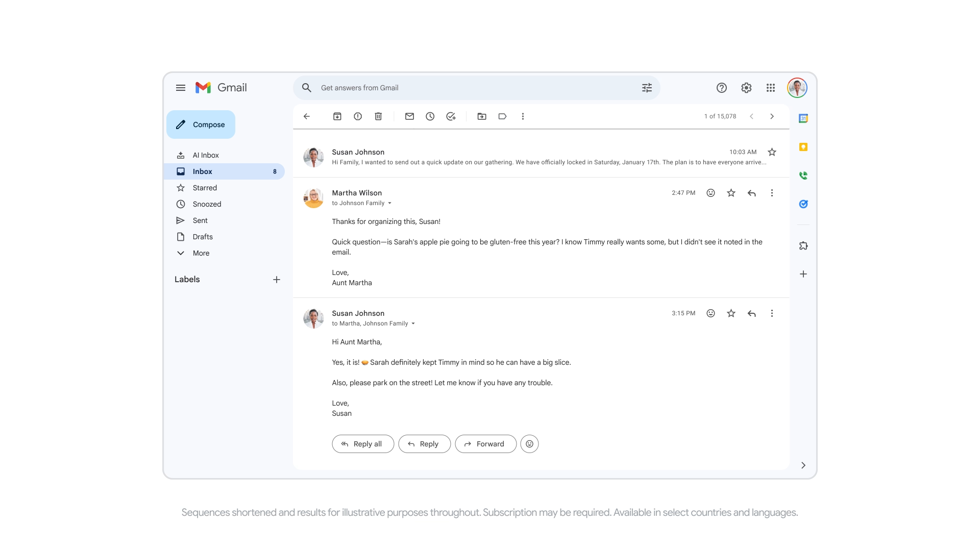This screenshot has width=980, height=551.
Task: Add this email to Tasks
Action: coord(451,116)
